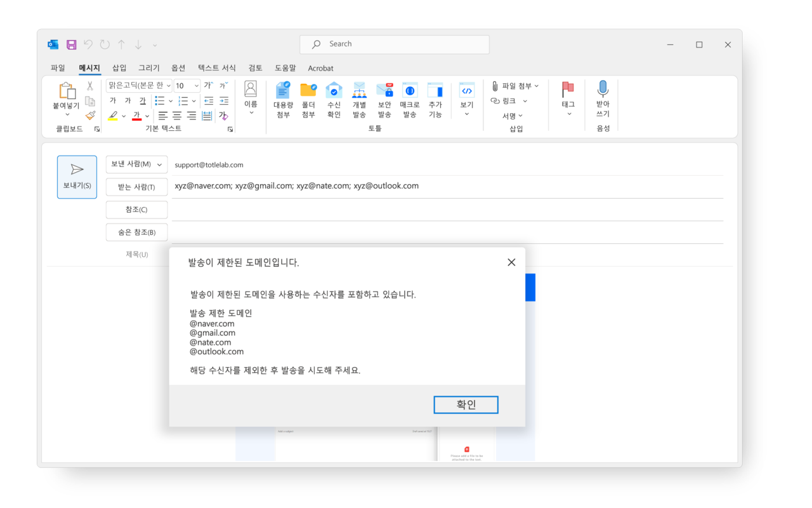Image resolution: width=812 pixels, height=508 pixels.
Task: Center align text
Action: [x=177, y=116]
